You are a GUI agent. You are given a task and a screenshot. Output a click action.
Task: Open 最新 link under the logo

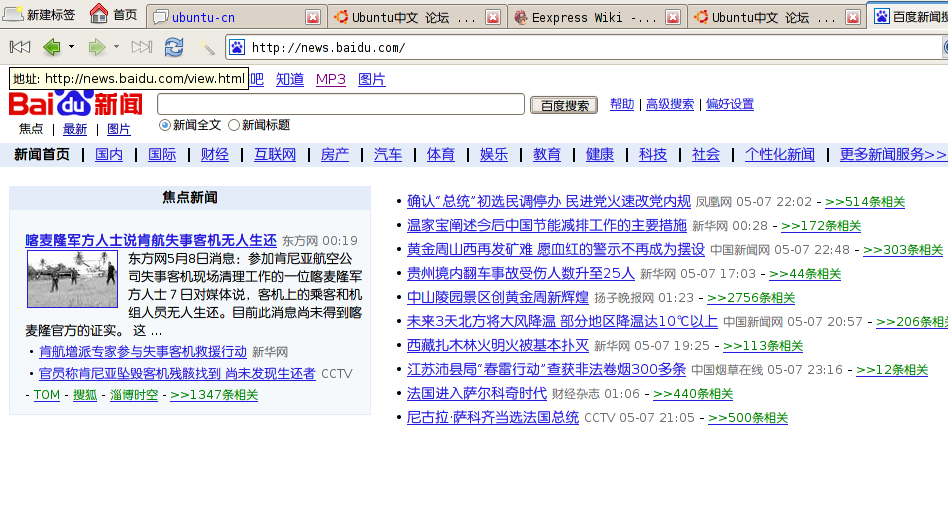tap(75, 129)
